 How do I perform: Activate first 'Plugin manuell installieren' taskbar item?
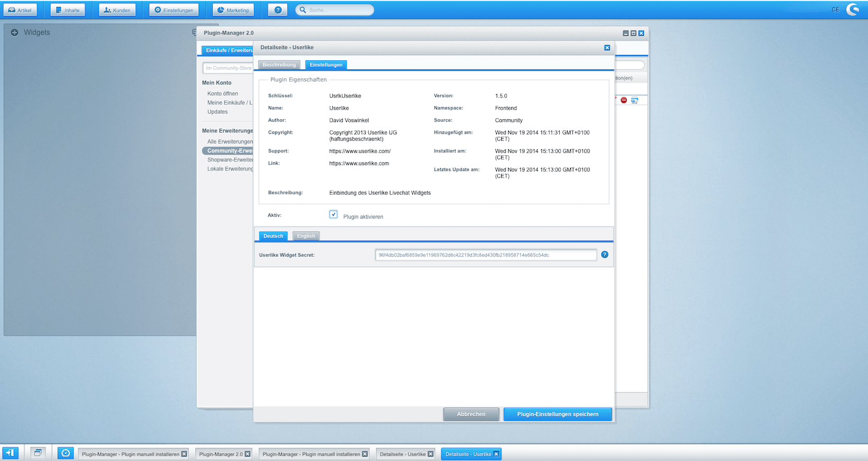(130, 454)
